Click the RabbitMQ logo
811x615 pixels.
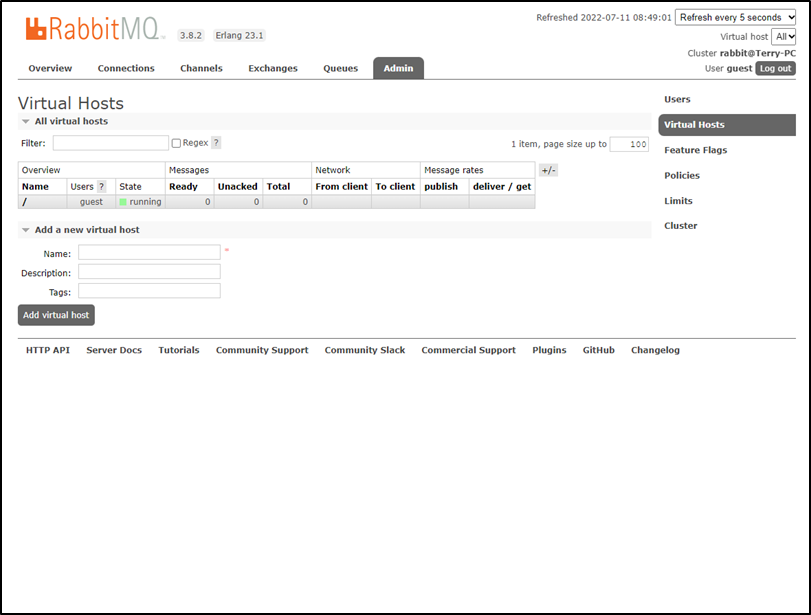[93, 28]
